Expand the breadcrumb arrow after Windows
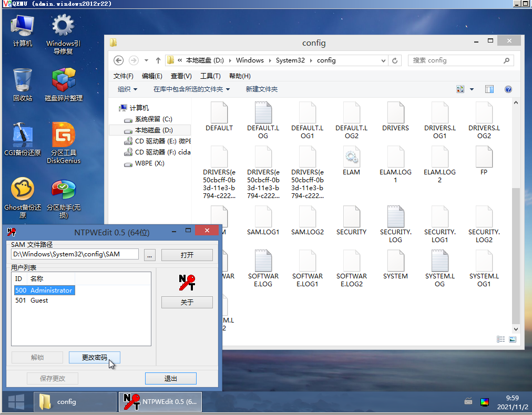The width and height of the screenshot is (532, 415). (x=270, y=60)
